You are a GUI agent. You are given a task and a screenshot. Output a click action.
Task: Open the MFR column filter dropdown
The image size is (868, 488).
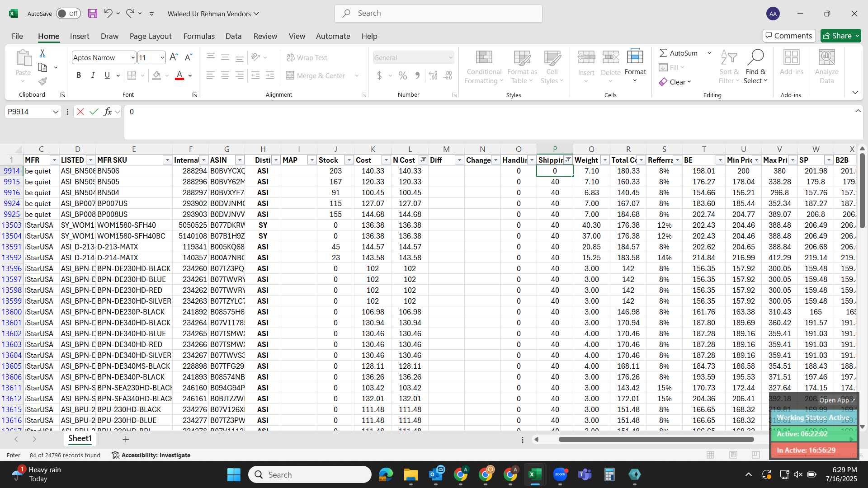[x=54, y=160]
